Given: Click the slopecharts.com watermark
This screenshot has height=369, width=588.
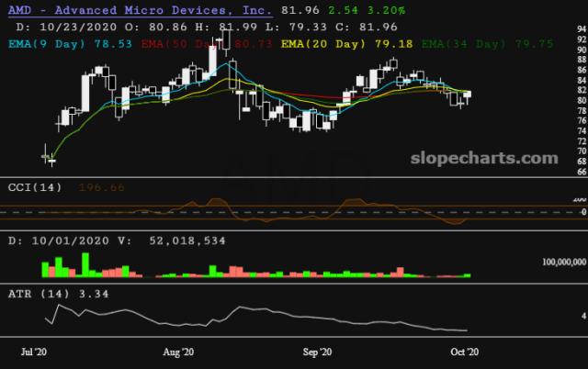Looking at the screenshot, I should (491, 158).
